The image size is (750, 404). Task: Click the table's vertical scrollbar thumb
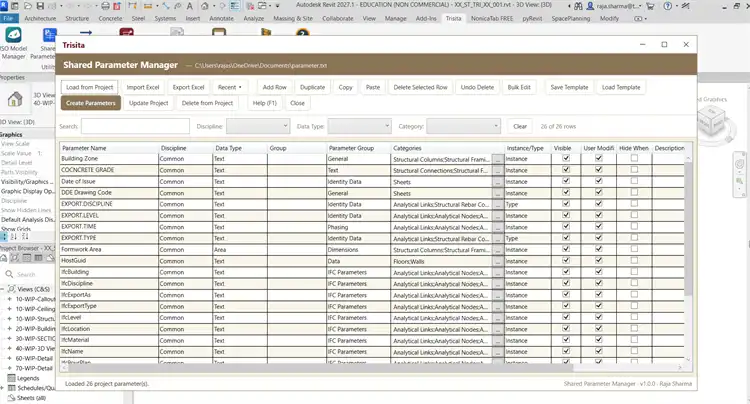pyautogui.click(x=688, y=229)
